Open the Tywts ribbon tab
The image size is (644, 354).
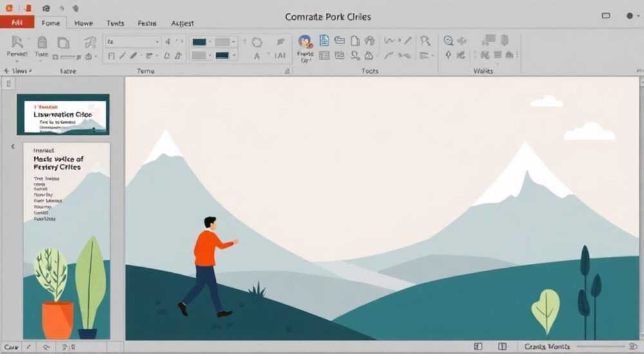coord(115,23)
